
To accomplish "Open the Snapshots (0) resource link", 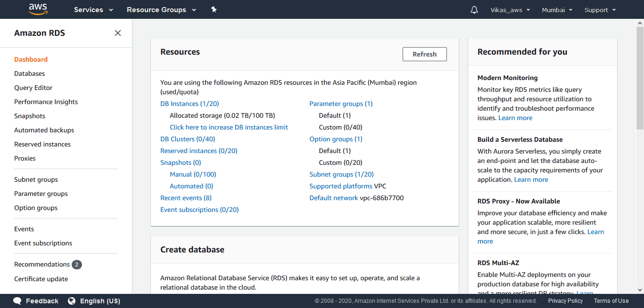I will pyautogui.click(x=181, y=162).
